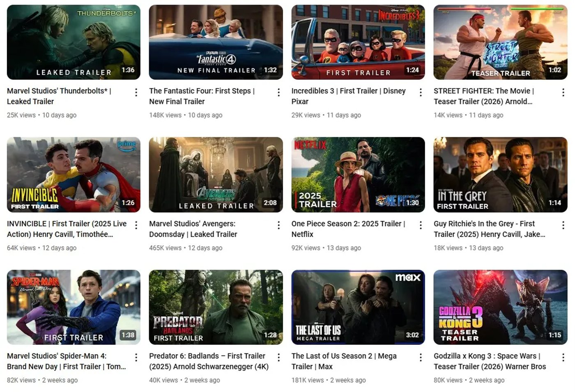Open the options menu for Invincible trailer
The width and height of the screenshot is (575, 392).
tap(136, 225)
